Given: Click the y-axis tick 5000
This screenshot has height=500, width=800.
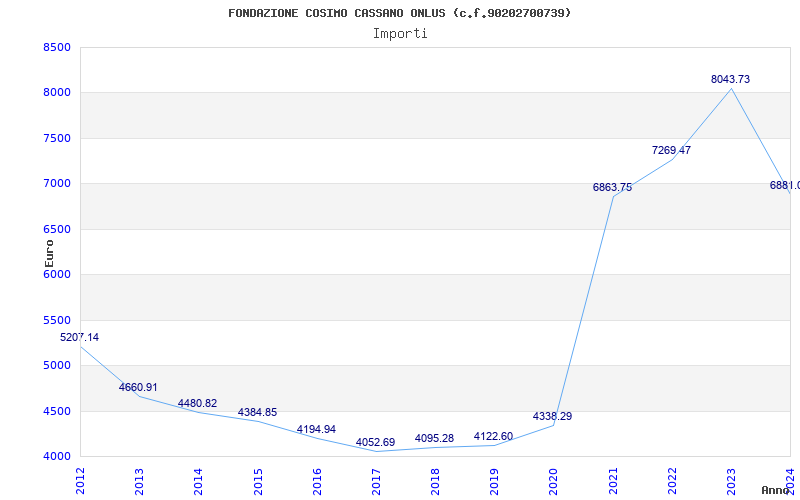Looking at the screenshot, I should tap(57, 365).
